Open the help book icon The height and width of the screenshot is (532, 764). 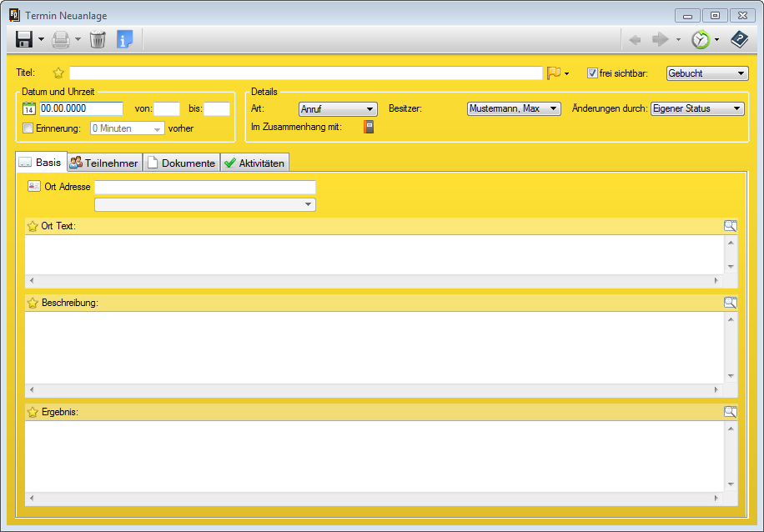pyautogui.click(x=739, y=39)
